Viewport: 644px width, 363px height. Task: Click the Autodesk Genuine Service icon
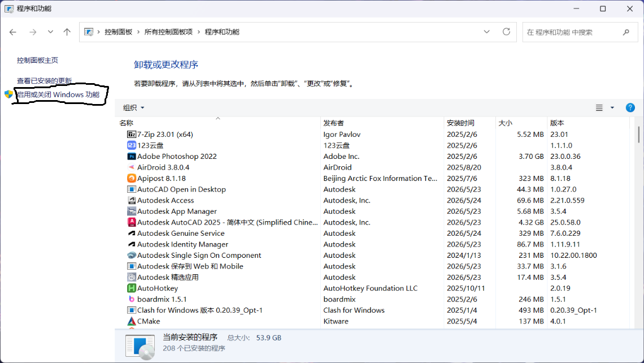[x=132, y=233]
